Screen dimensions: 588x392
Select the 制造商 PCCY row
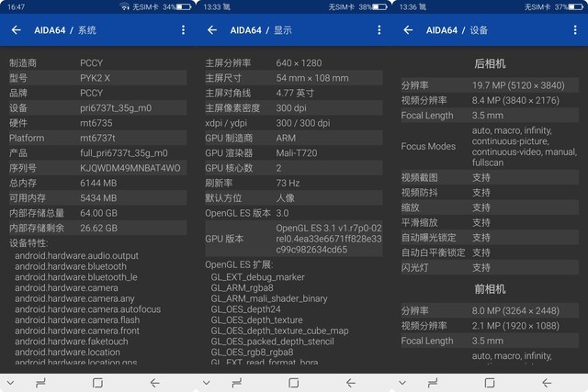97,63
